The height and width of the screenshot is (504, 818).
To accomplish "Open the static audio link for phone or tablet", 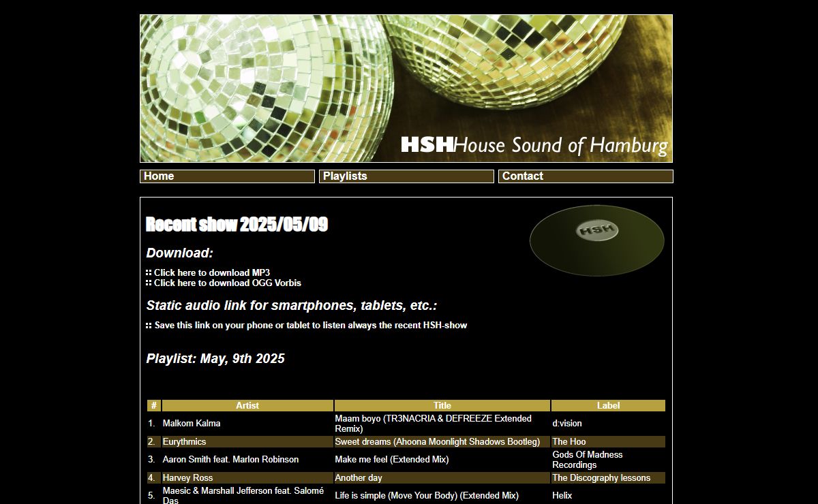I will coord(311,326).
